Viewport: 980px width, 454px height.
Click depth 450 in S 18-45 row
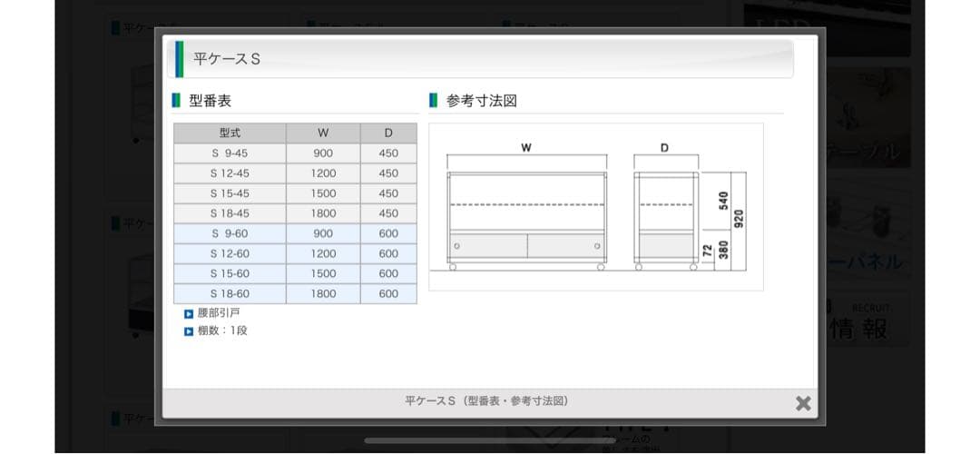tap(388, 213)
